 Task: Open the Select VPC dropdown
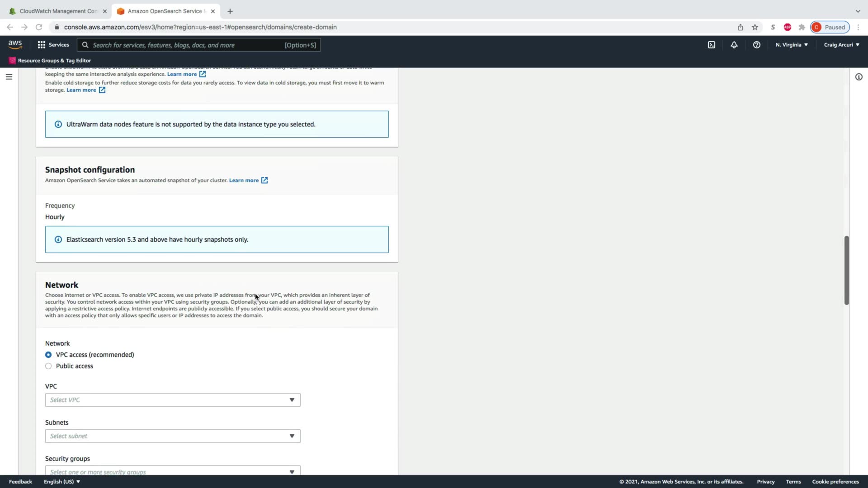click(172, 400)
